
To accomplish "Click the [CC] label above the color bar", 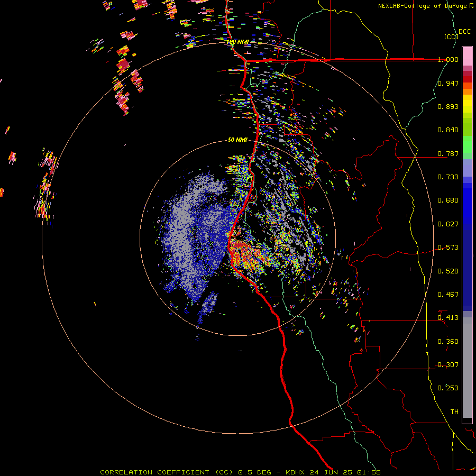I will tap(451, 36).
